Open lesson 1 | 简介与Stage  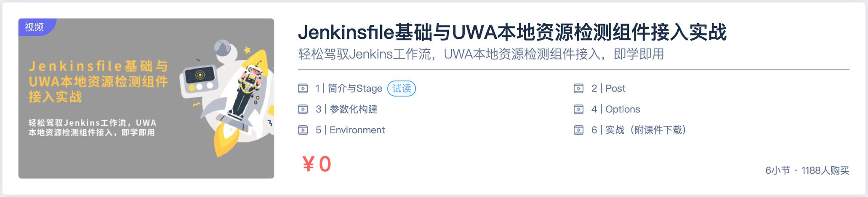click(349, 89)
